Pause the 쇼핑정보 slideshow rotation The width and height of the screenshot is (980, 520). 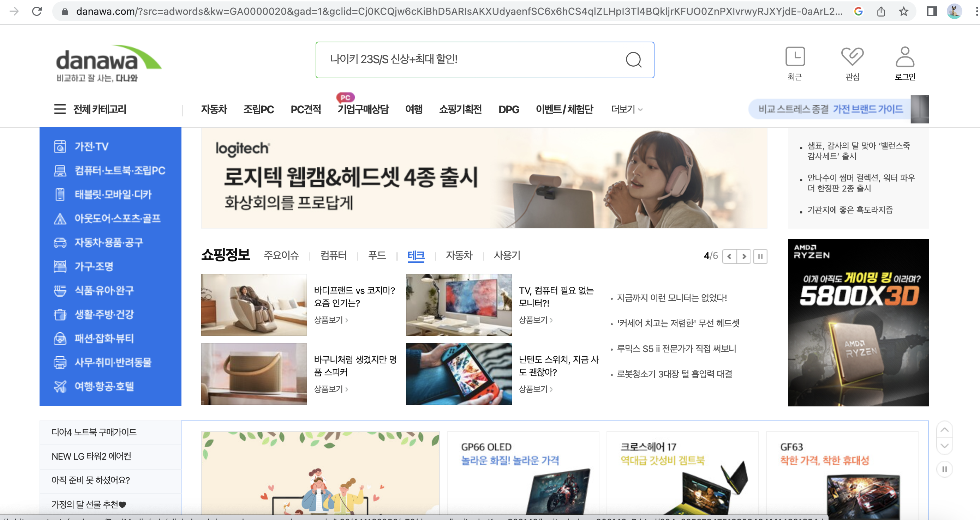pos(760,256)
